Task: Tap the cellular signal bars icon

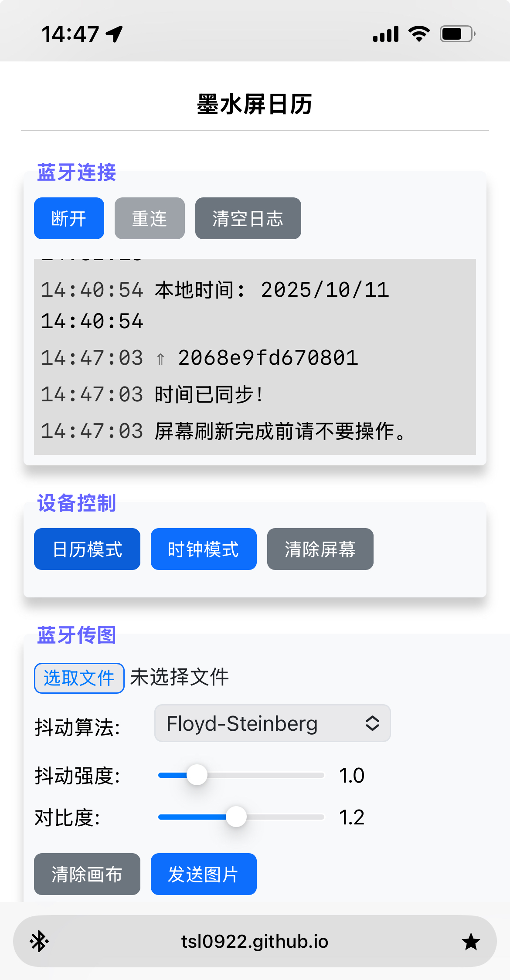Action: [386, 34]
